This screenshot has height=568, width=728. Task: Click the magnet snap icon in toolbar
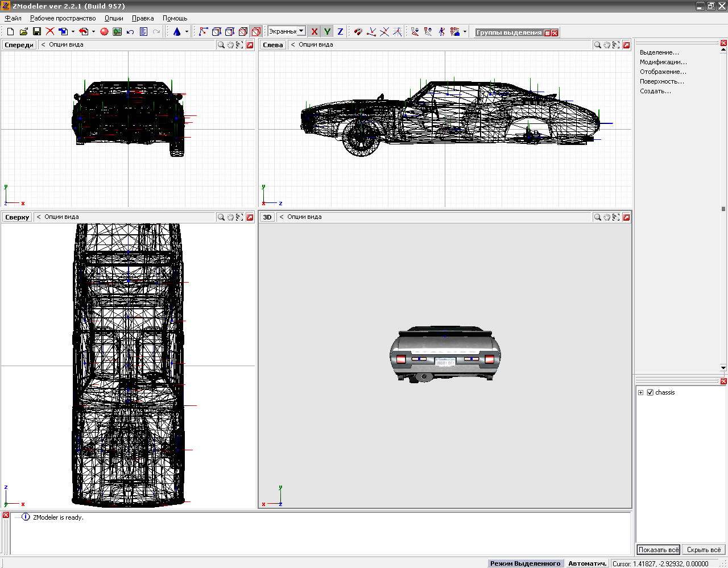tap(358, 32)
